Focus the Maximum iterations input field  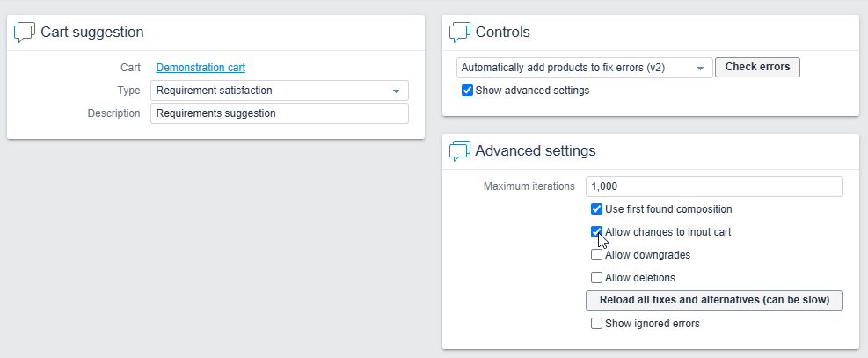[x=714, y=186]
